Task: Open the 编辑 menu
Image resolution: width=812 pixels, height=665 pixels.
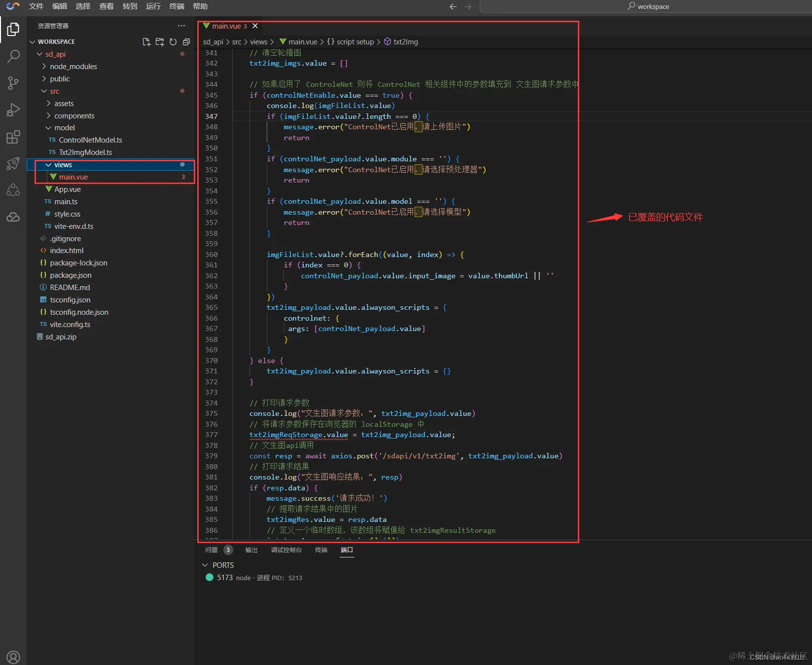Action: [x=60, y=6]
